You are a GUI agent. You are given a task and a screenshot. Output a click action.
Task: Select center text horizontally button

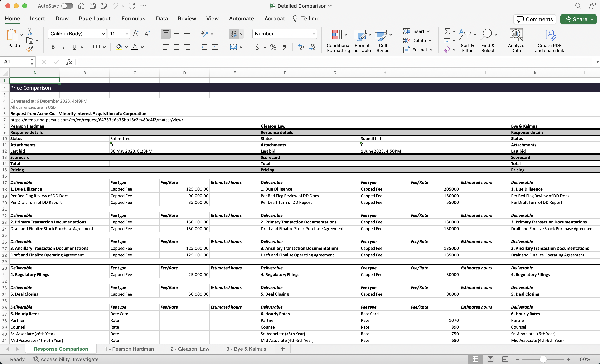[x=176, y=47]
